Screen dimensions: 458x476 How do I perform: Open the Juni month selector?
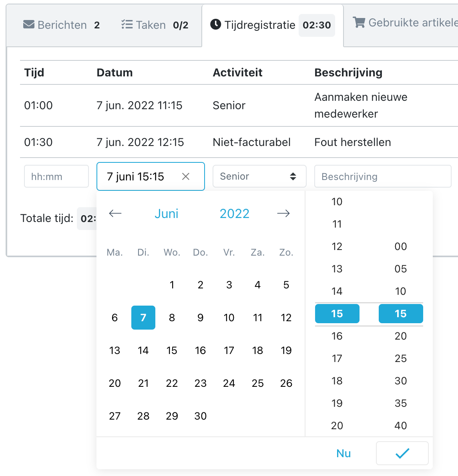point(166,214)
